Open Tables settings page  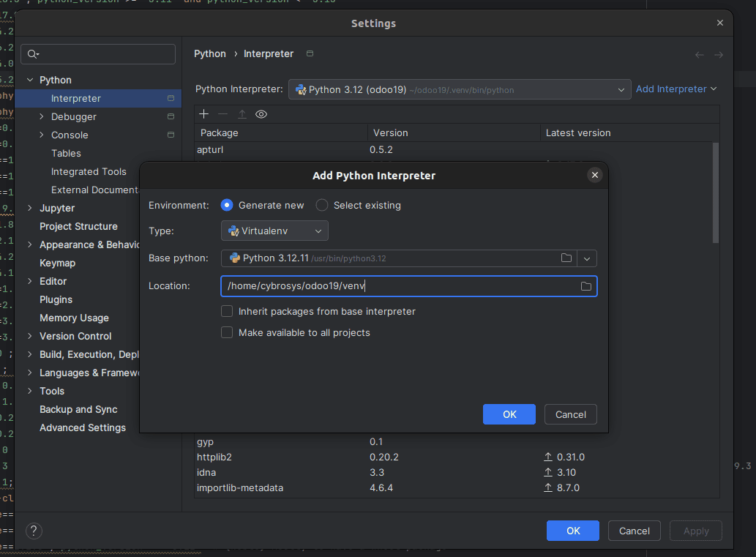coord(66,154)
